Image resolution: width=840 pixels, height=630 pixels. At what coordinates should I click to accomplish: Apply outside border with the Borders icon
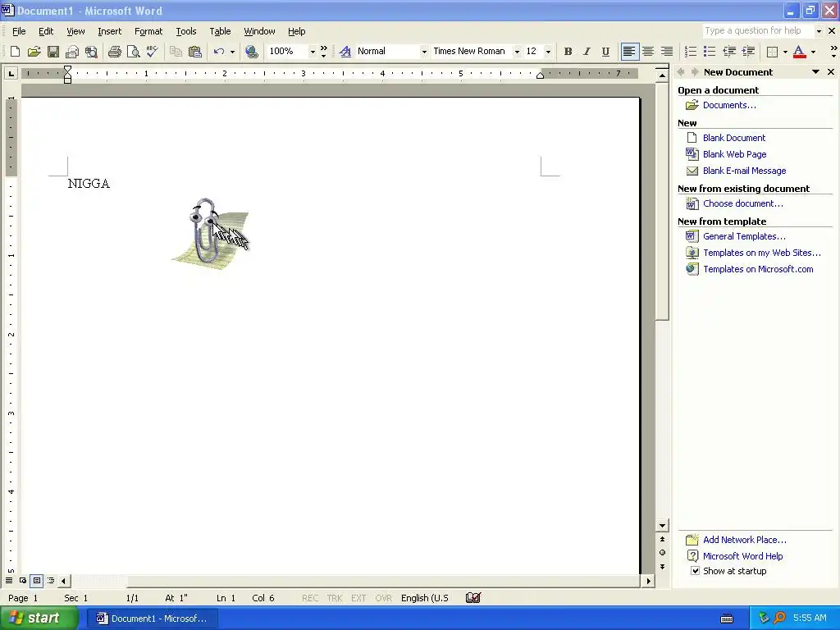tap(772, 52)
